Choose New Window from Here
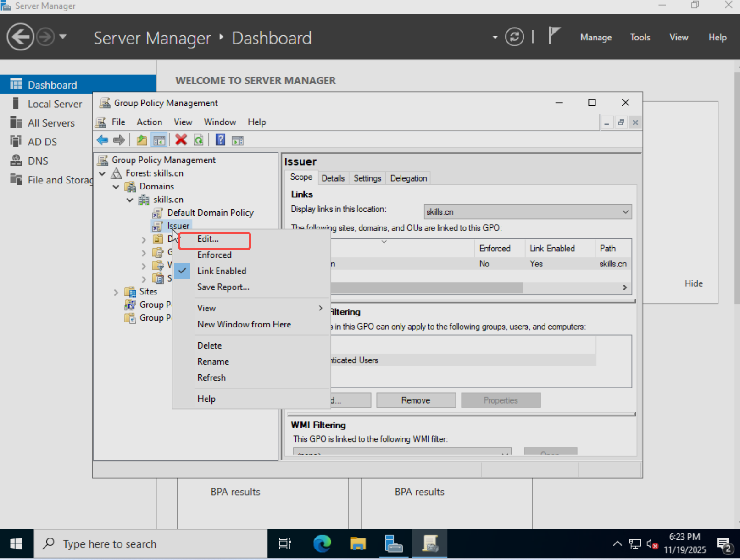740x560 pixels. (x=251, y=324)
